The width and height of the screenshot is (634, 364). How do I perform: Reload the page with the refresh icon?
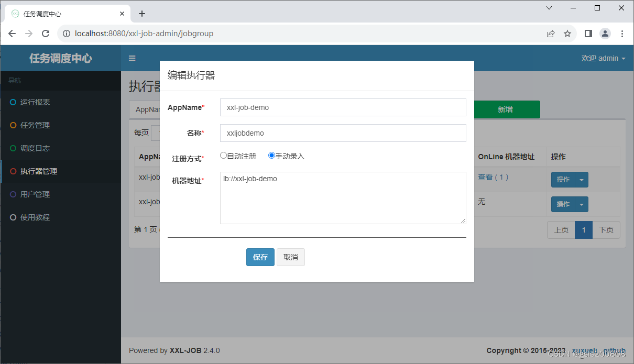tap(46, 34)
